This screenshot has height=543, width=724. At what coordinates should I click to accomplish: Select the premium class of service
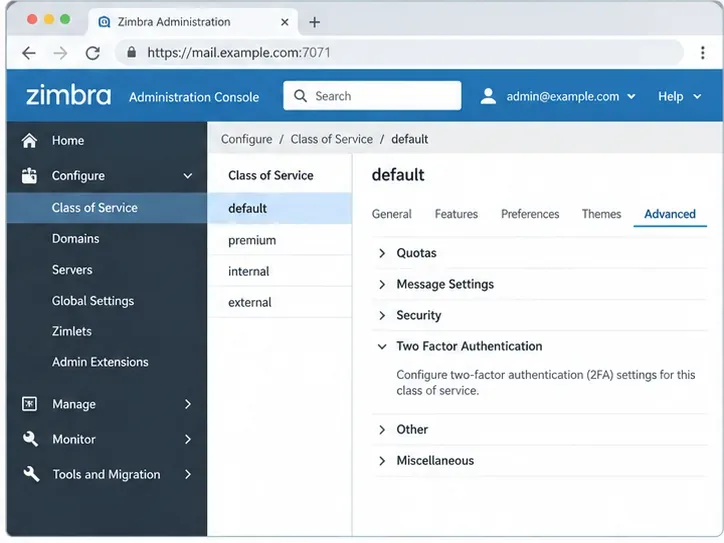pyautogui.click(x=280, y=240)
